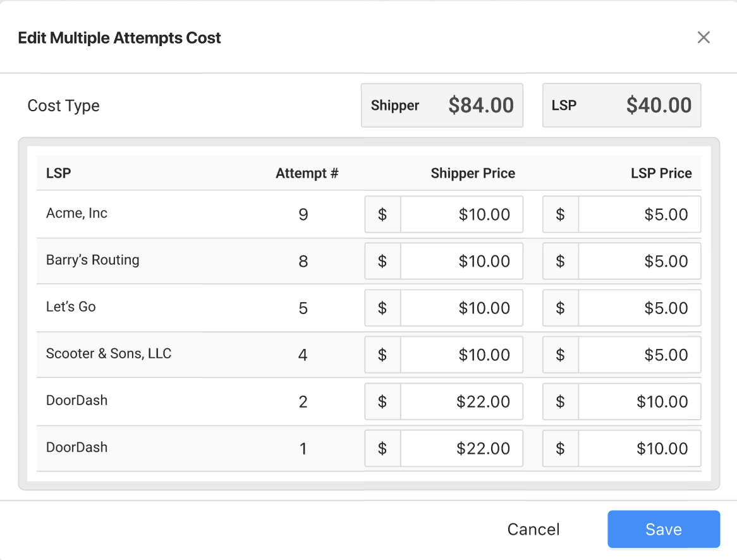Select the Barry's Routing row name
The height and width of the screenshot is (560, 737).
coord(92,260)
